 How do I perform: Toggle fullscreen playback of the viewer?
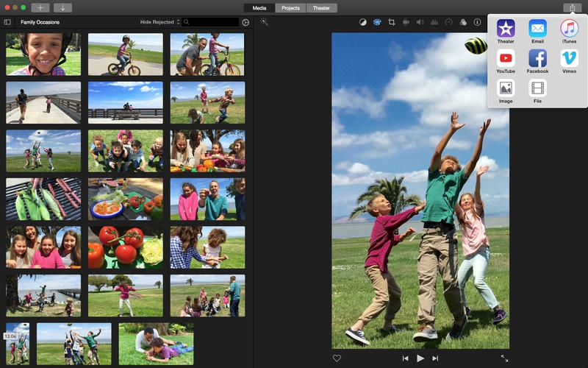click(x=504, y=358)
